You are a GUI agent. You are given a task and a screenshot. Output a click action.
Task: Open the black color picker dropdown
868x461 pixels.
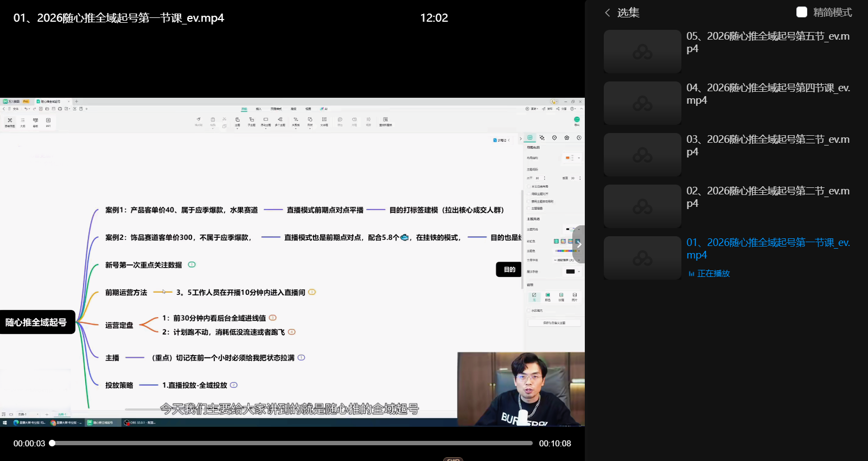coord(572,271)
